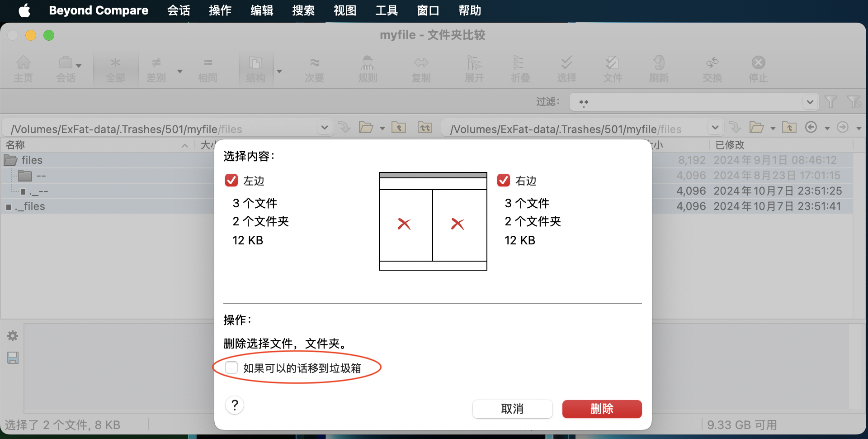Uncheck the 右边 right side checkbox
Viewport: 868px width, 439px height.
point(504,180)
